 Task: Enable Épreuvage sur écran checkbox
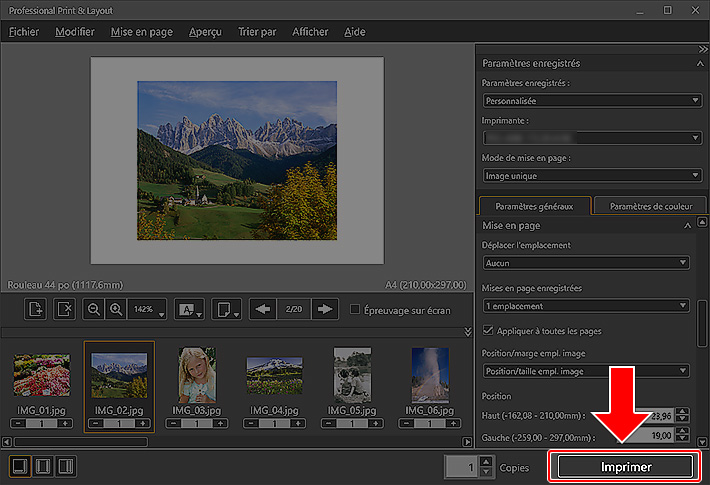pyautogui.click(x=356, y=310)
